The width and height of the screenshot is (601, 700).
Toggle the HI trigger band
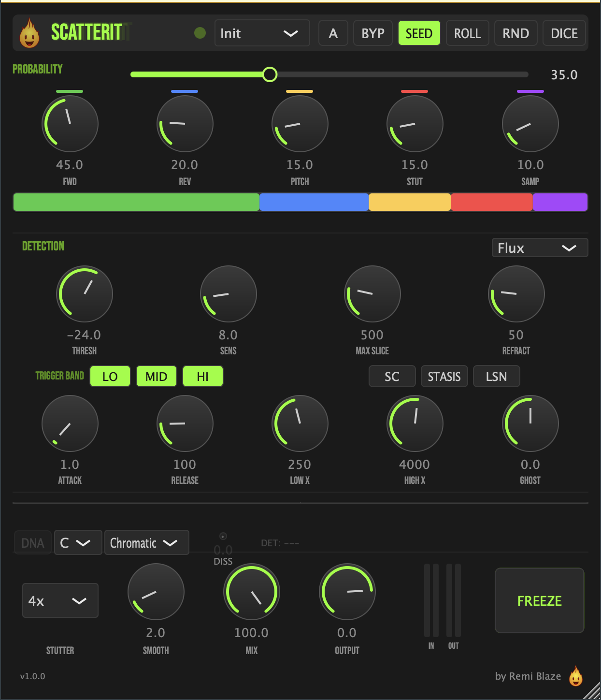[203, 376]
